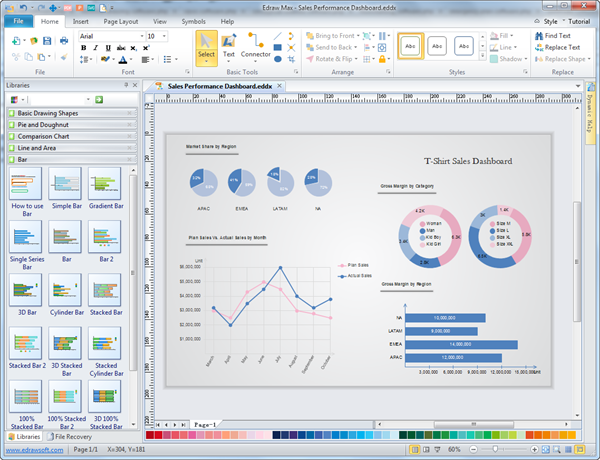Select the 3D Bar shape
This screenshot has height=460, width=600.
pyautogui.click(x=26, y=294)
